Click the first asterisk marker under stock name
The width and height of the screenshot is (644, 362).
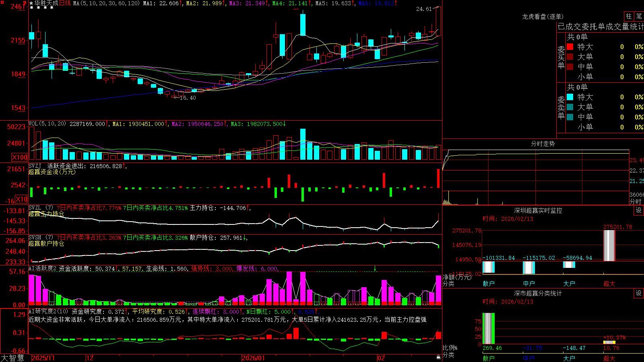32,8
